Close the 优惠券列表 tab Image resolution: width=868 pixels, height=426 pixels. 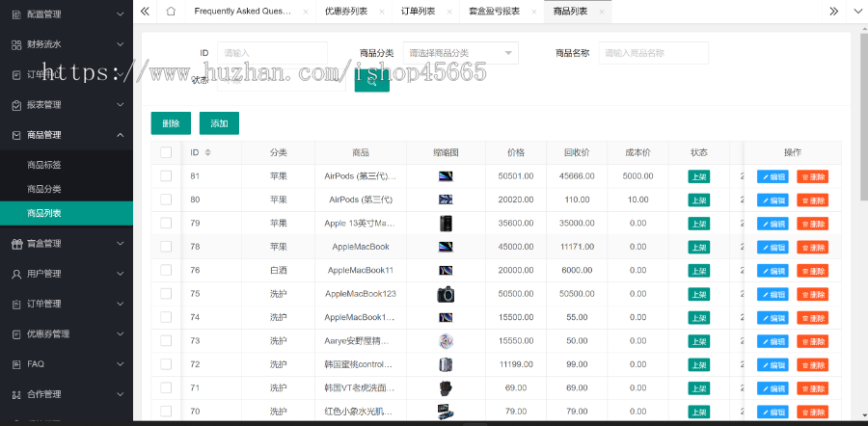(382, 12)
